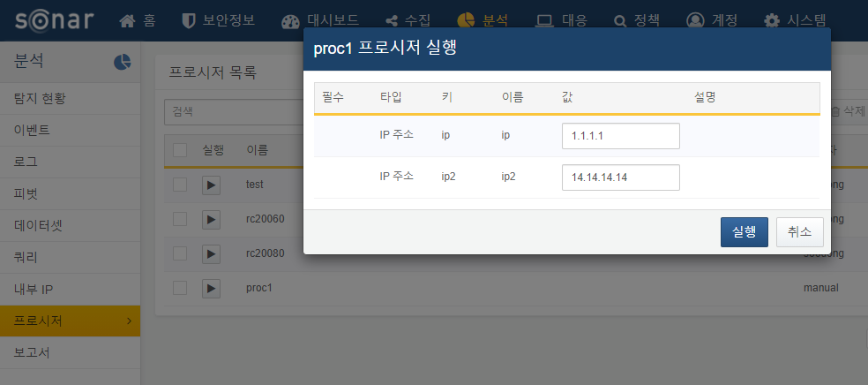Run the proc1 procedure play button
Viewport: 868px width, 385px height.
point(211,289)
